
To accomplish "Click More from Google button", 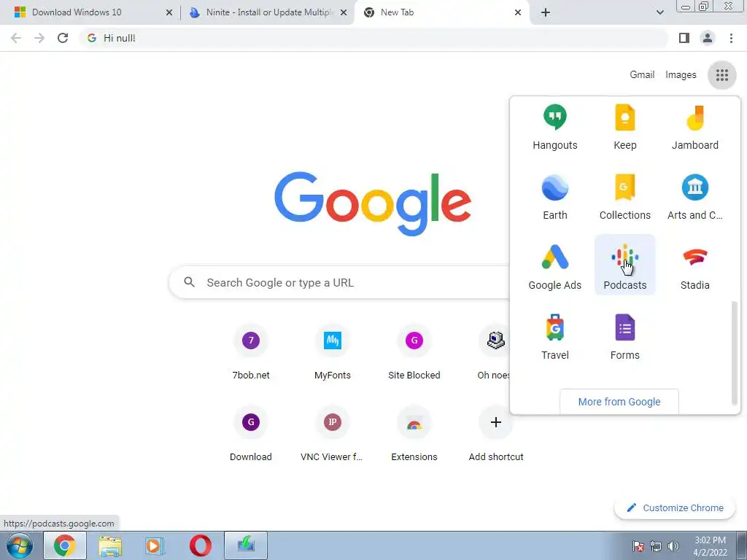I will [619, 402].
